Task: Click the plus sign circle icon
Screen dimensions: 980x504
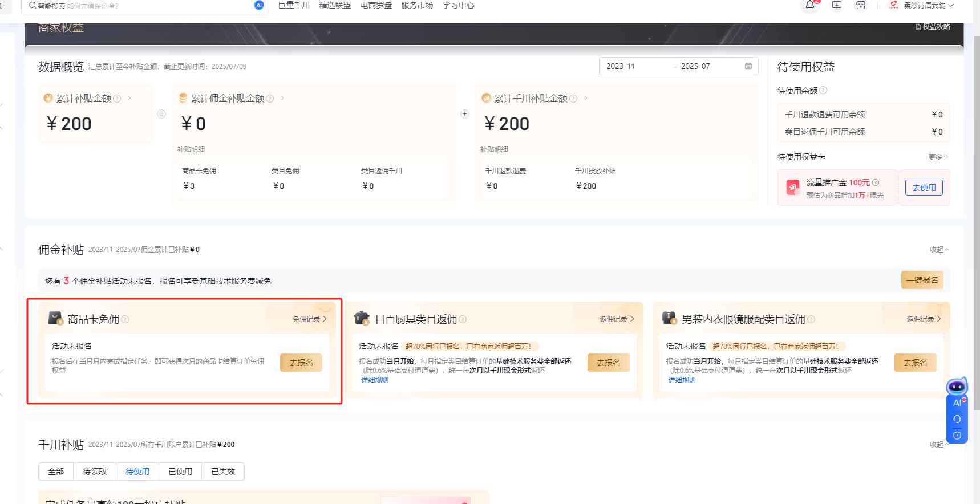Action: coord(465,114)
